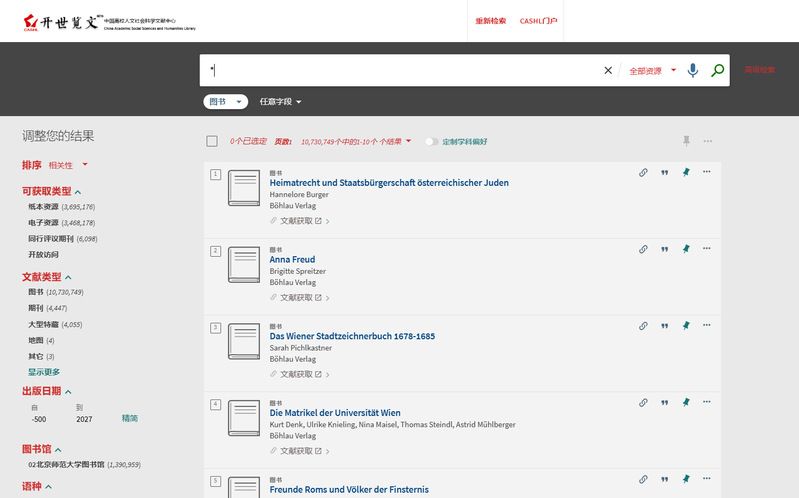Click the pin icon in results toolbar
Screen dimensions: 799x498
686,141
